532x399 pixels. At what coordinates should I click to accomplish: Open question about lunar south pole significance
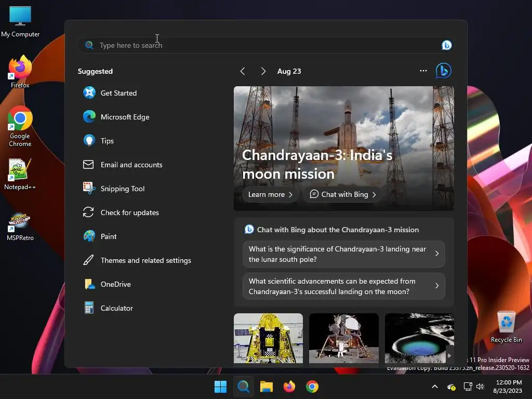(x=344, y=254)
